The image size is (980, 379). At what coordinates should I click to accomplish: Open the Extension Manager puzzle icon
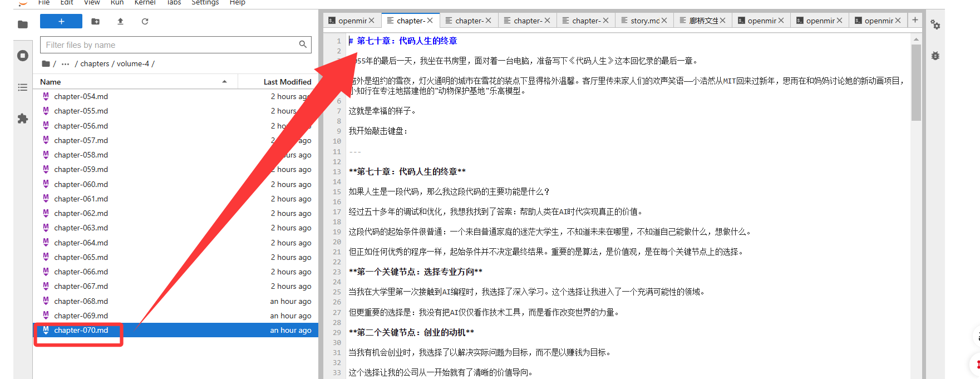point(23,119)
